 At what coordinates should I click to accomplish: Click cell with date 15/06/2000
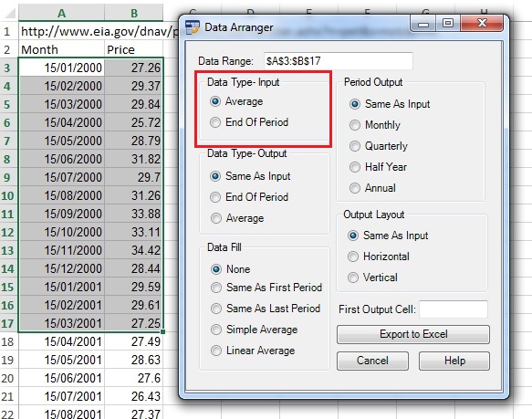click(x=61, y=159)
